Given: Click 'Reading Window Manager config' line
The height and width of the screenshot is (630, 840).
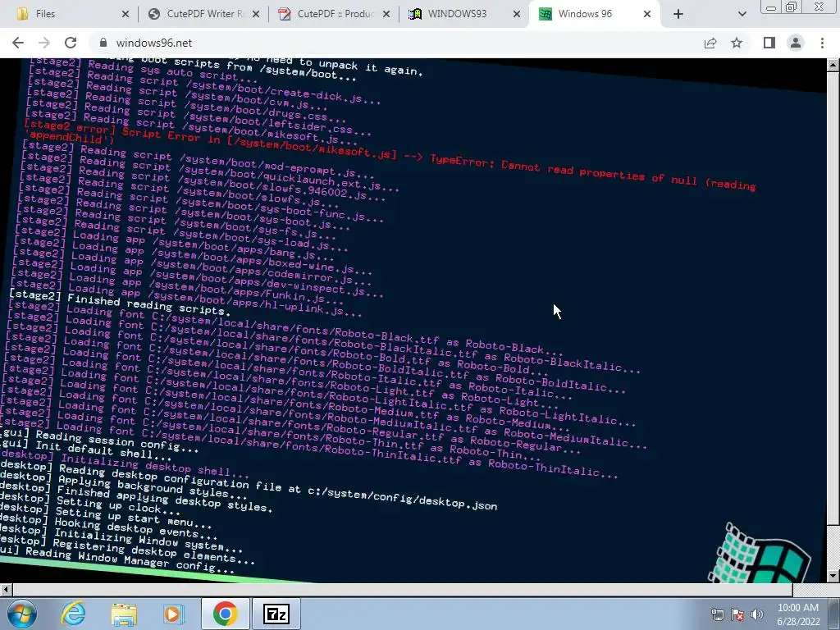Looking at the screenshot, I should [x=116, y=559].
